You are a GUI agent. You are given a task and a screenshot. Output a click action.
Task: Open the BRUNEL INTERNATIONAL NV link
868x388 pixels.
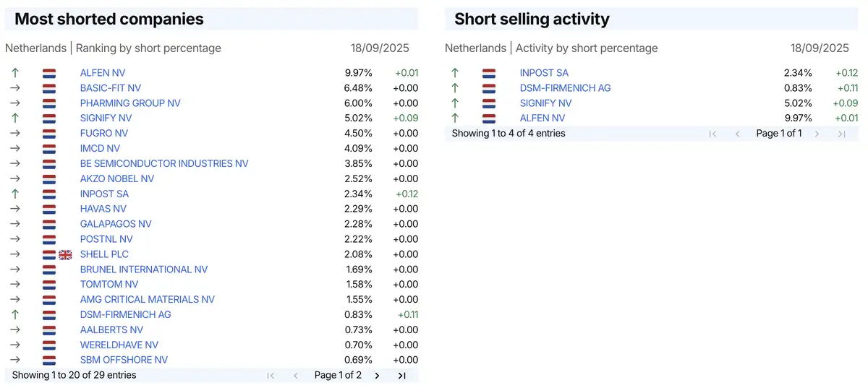[144, 270]
